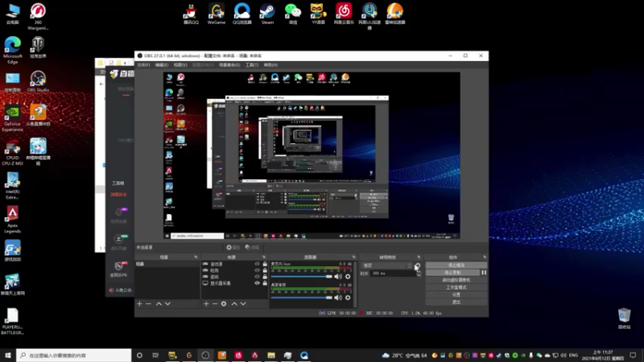The height and width of the screenshot is (362, 644).
Task: Open the Recycle Bin on desktop
Action: pyautogui.click(x=625, y=319)
